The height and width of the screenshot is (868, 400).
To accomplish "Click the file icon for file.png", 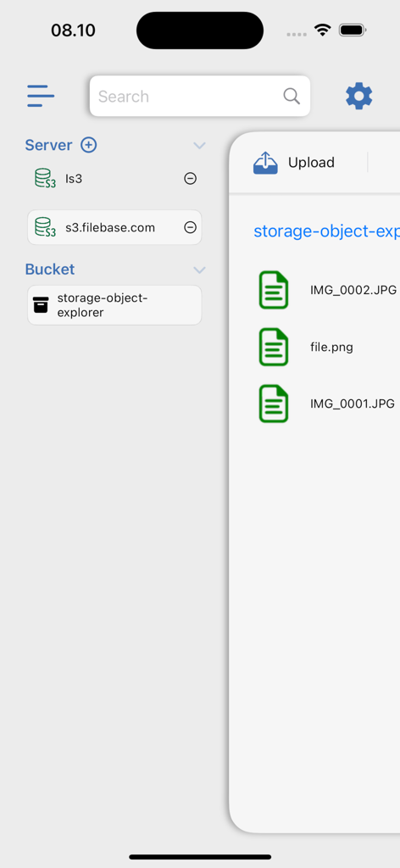I will (x=274, y=347).
